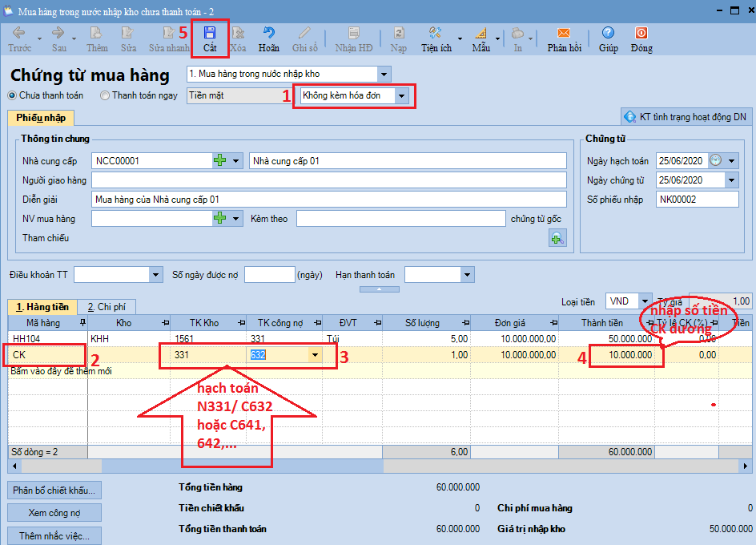Toggle pin on TK Kho column header
The height and width of the screenshot is (545, 756).
(x=242, y=322)
